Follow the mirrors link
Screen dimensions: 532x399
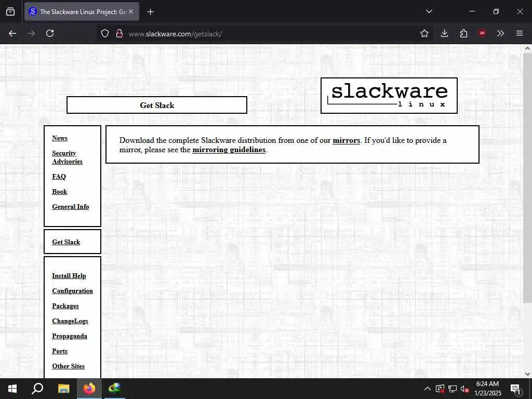coord(346,140)
